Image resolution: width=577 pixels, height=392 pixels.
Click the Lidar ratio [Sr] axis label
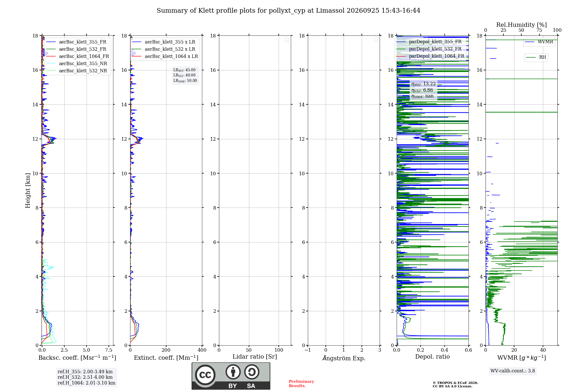click(255, 357)
